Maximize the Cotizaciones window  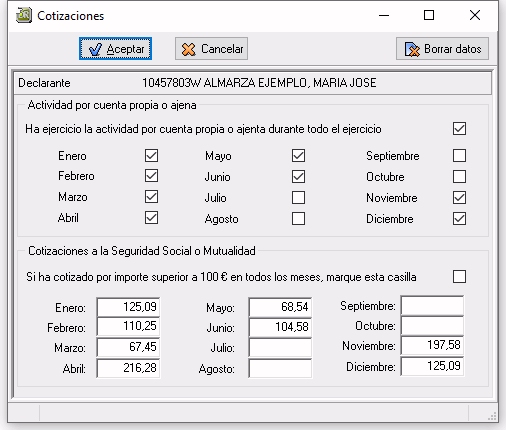pos(429,15)
